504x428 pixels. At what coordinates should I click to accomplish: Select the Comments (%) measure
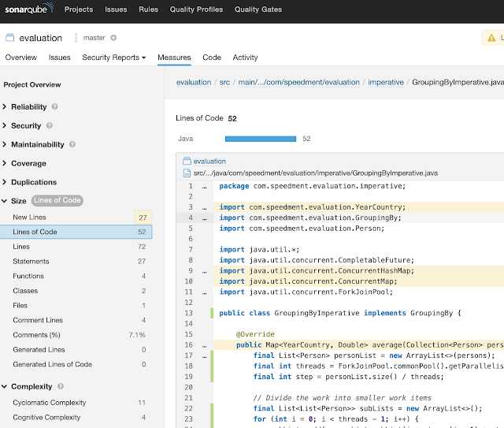[76, 335]
